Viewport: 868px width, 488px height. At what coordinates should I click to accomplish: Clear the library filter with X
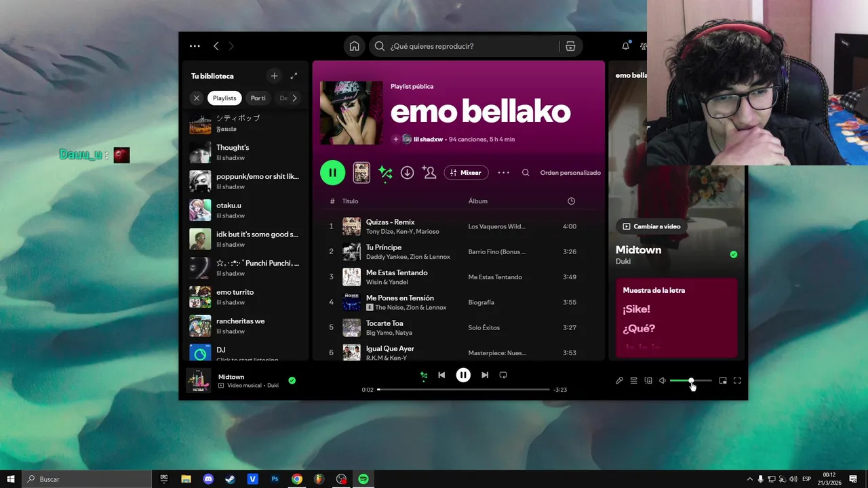197,98
